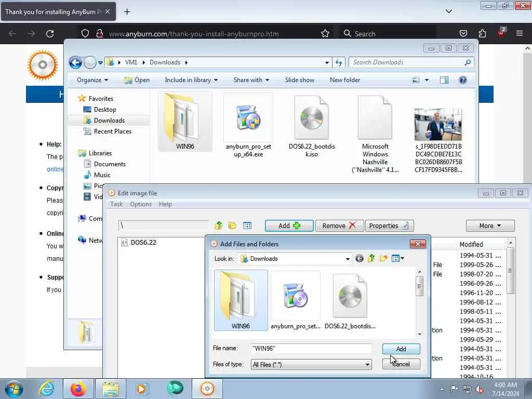Select Desktop in Explorer Favorites

click(x=105, y=110)
